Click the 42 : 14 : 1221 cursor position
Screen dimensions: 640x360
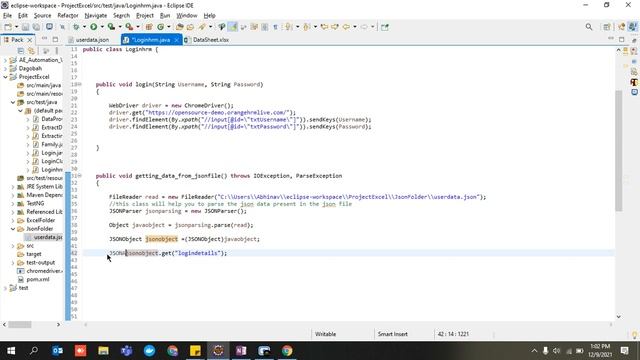pos(453,334)
